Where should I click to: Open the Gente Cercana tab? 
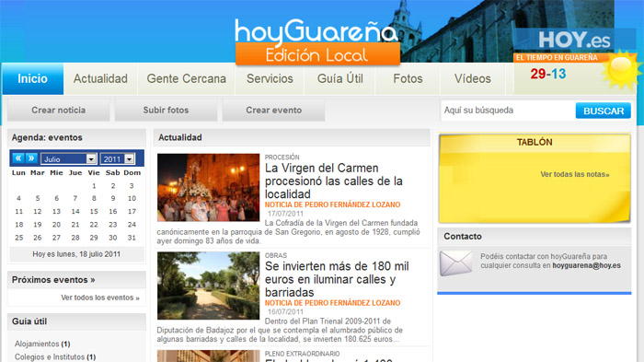coord(187,78)
